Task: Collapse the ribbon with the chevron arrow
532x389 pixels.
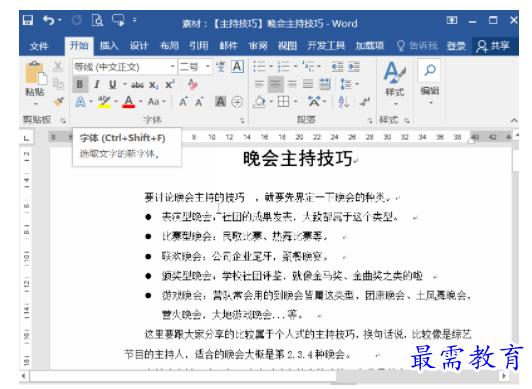Action: click(514, 120)
